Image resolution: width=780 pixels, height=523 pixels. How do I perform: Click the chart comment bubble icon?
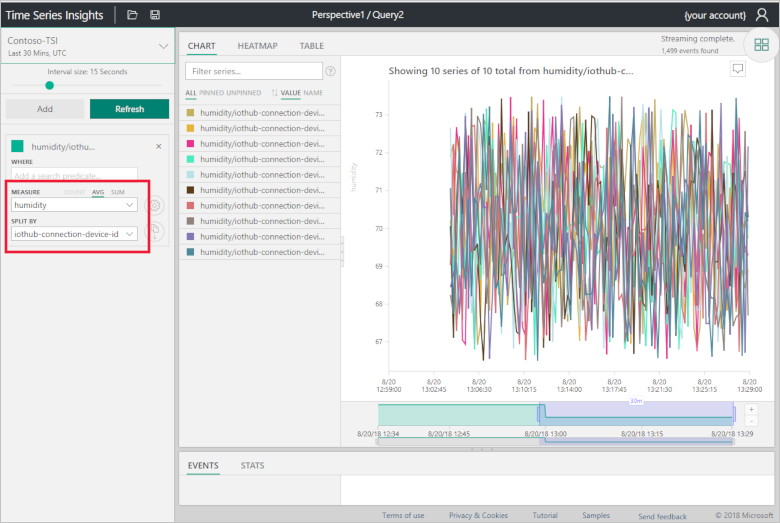click(738, 68)
